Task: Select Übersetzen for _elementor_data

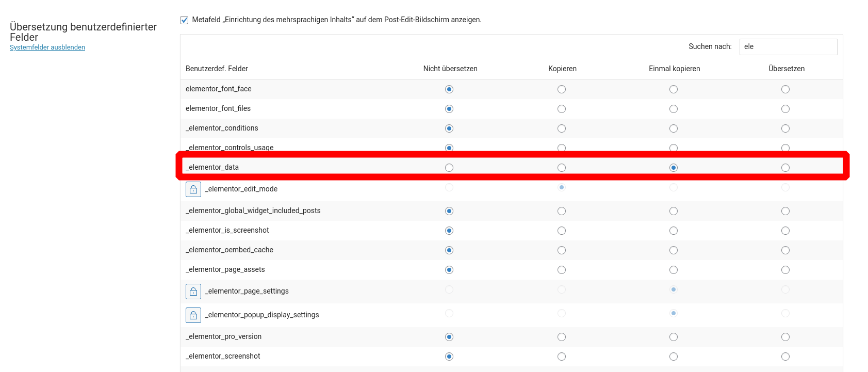Action: (x=785, y=168)
